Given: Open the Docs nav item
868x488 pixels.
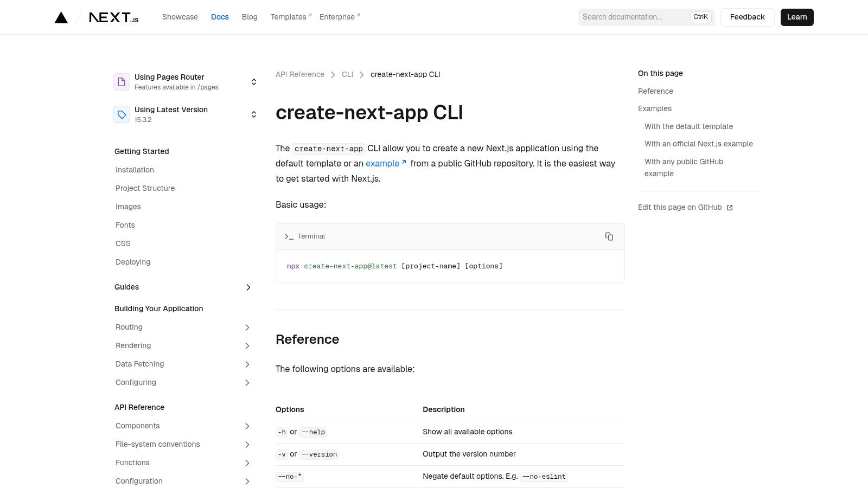Looking at the screenshot, I should [x=220, y=17].
